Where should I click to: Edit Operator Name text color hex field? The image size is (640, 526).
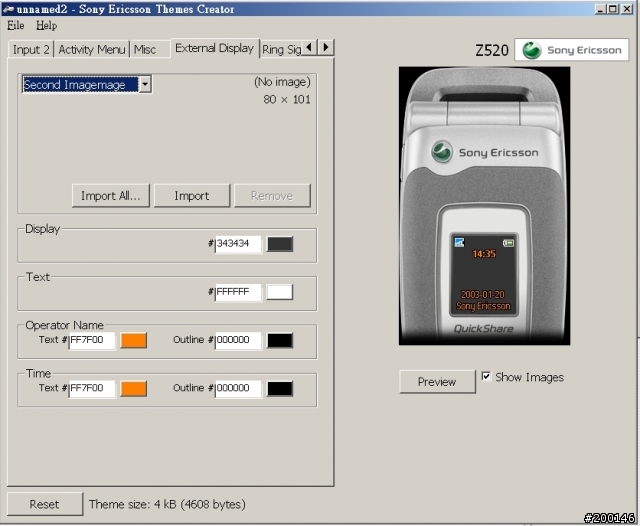click(92, 340)
